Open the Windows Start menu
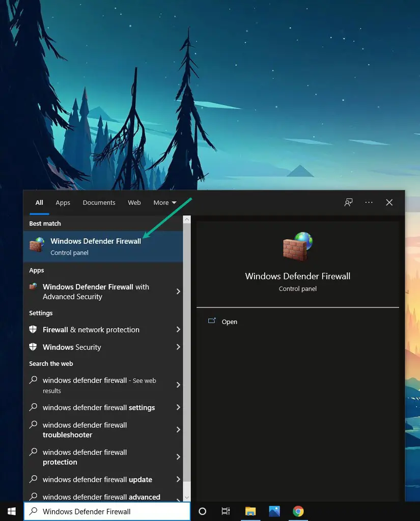The height and width of the screenshot is (521, 420). click(12, 511)
